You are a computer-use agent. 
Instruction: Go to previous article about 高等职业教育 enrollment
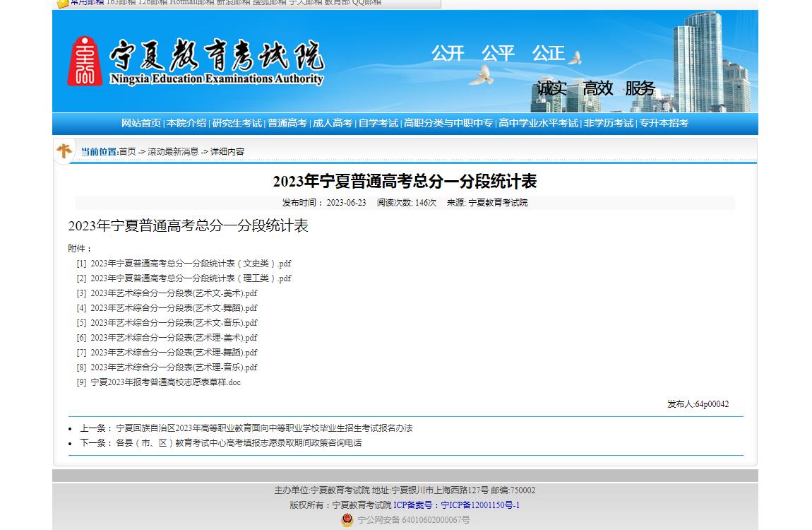click(264, 428)
